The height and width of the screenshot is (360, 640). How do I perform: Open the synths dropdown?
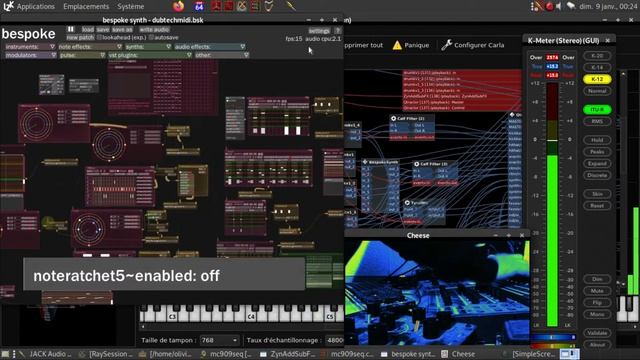(148, 47)
